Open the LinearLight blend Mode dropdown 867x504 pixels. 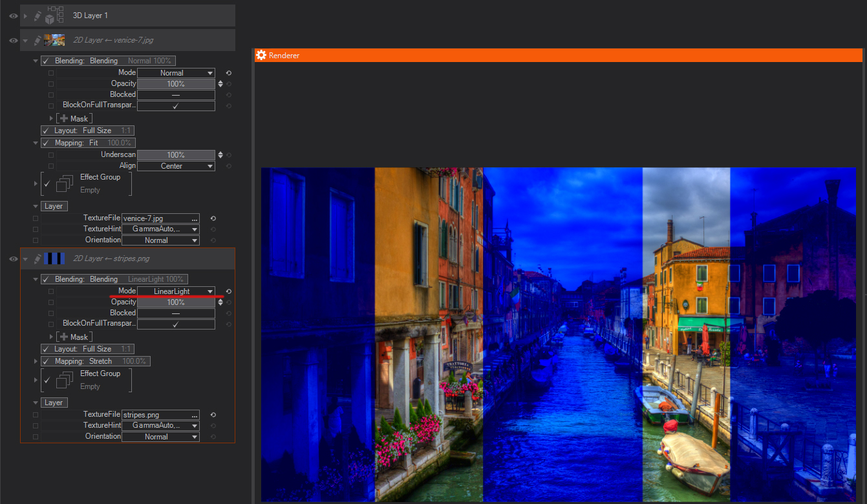tap(176, 291)
